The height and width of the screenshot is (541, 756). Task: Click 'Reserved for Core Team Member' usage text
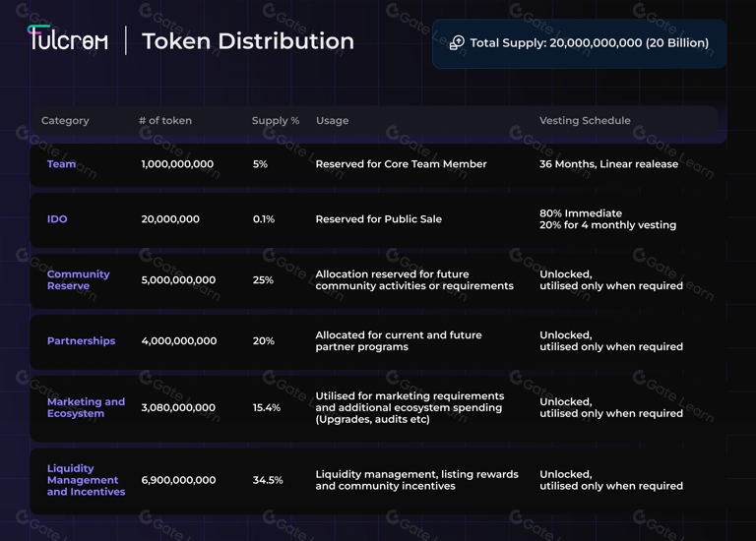pos(402,164)
